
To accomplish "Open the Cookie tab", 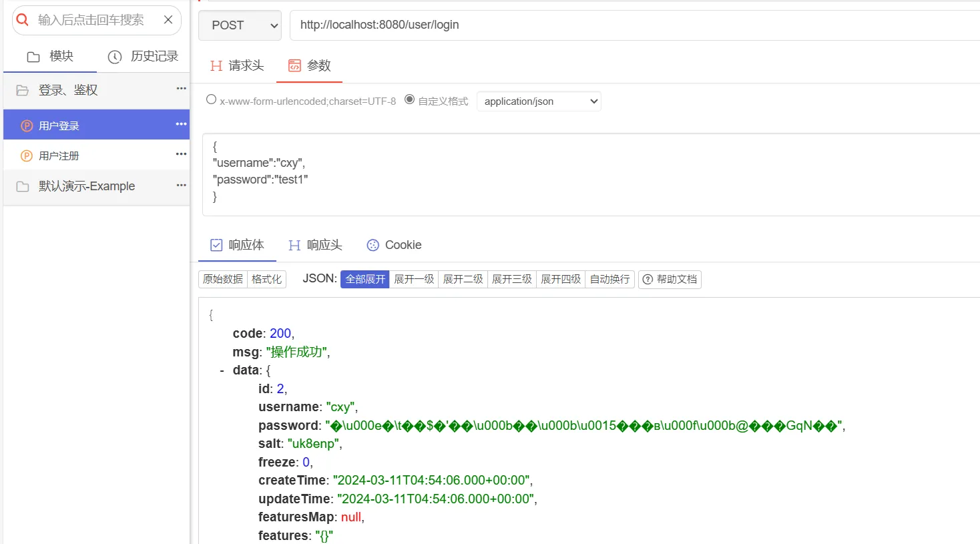I will tap(394, 245).
